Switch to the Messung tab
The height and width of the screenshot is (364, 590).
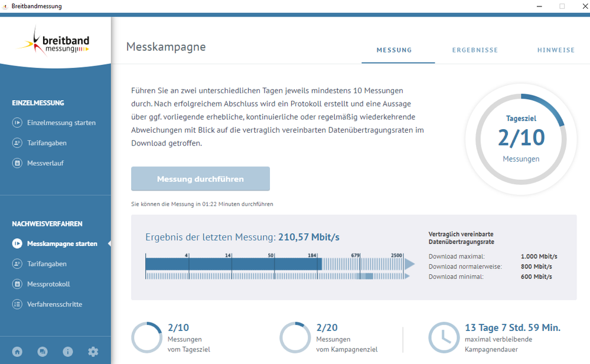click(x=394, y=50)
